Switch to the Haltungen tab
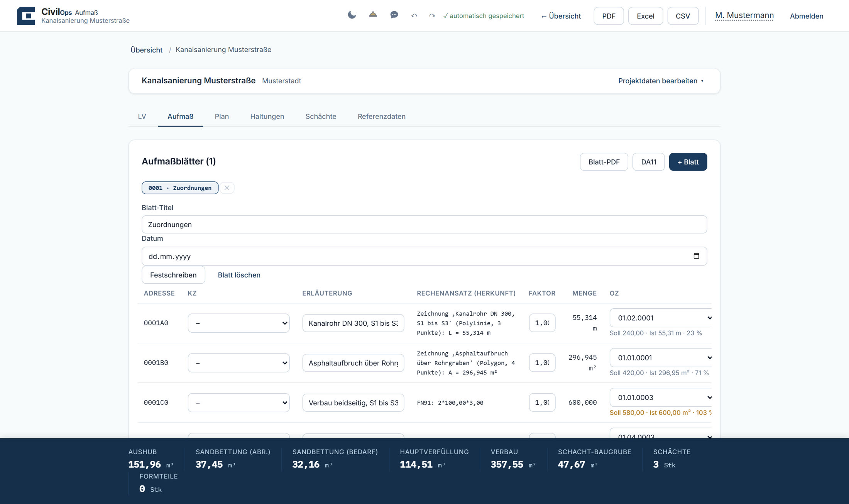The height and width of the screenshot is (504, 849). click(x=267, y=116)
